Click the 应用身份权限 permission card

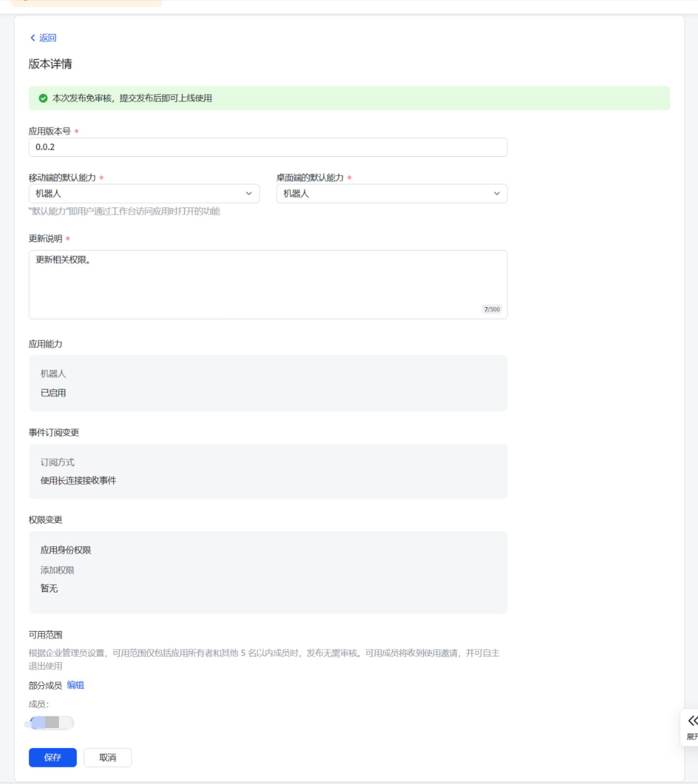[268, 572]
